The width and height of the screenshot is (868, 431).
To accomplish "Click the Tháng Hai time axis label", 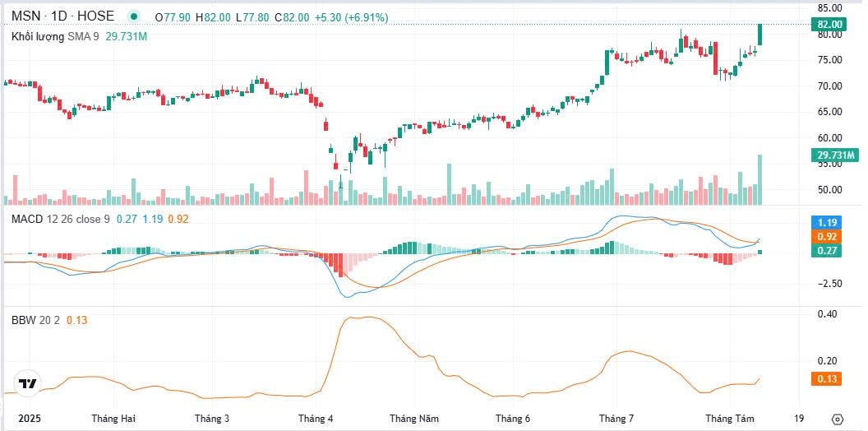I will (113, 419).
